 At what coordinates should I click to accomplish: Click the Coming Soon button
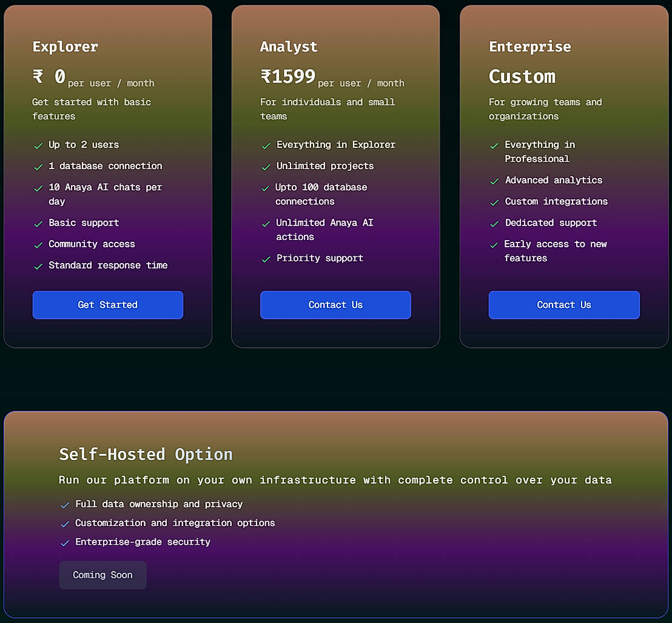(x=103, y=575)
